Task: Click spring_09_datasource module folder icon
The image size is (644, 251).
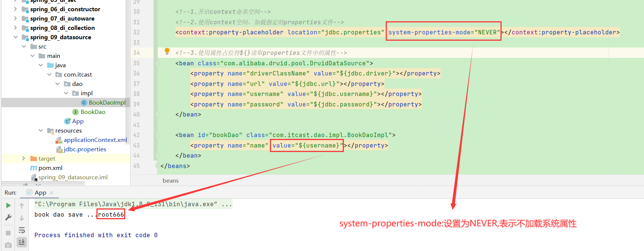Action: (25, 37)
